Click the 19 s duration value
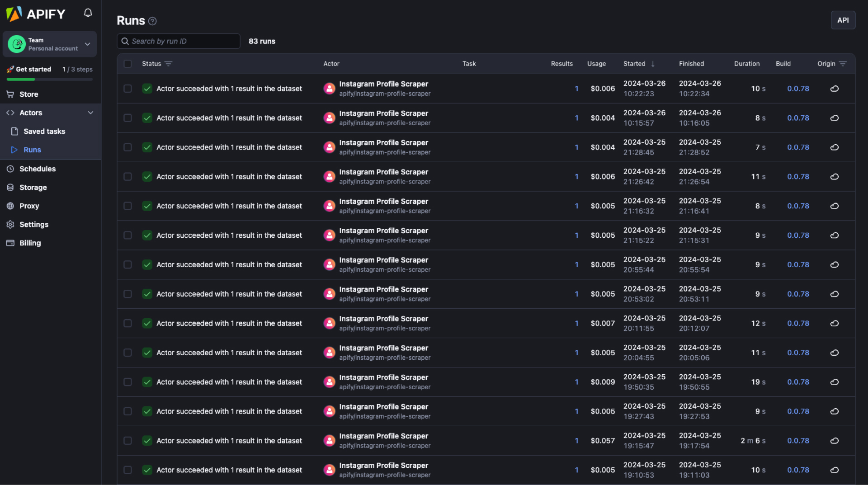The height and width of the screenshot is (485, 868). pos(758,382)
